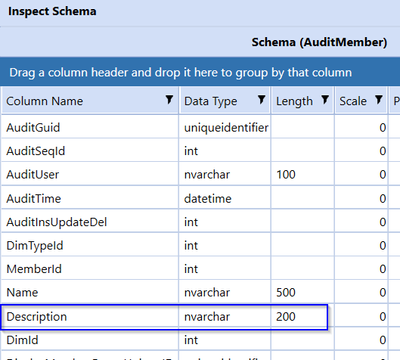Open filter for Data Type column

[x=262, y=99]
